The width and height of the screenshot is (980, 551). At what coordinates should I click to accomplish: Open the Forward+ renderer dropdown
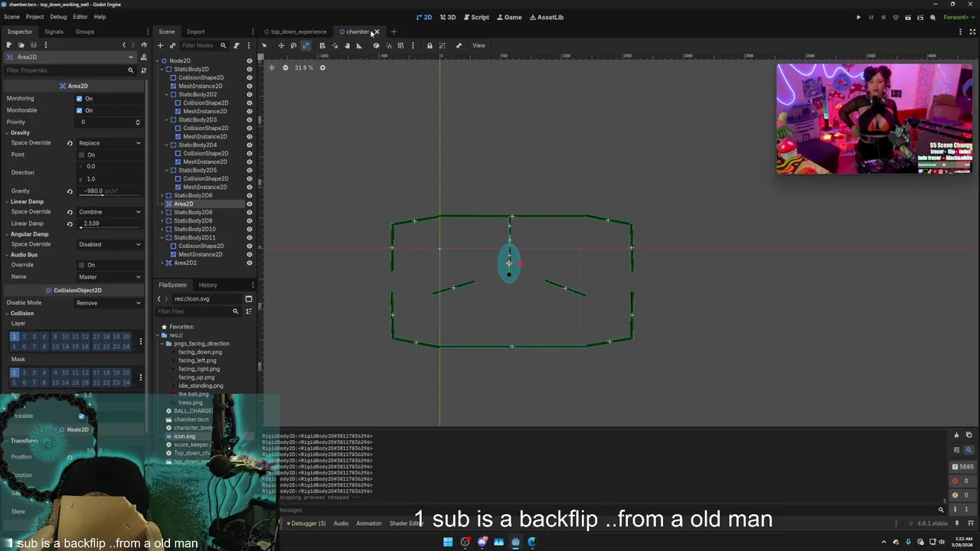tap(959, 17)
